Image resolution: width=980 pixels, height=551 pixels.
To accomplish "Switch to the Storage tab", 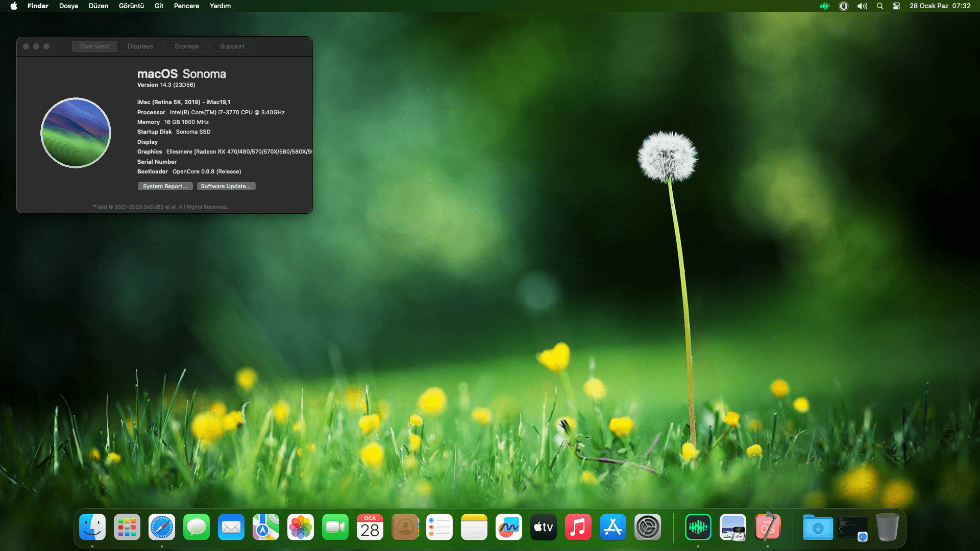I will click(186, 46).
